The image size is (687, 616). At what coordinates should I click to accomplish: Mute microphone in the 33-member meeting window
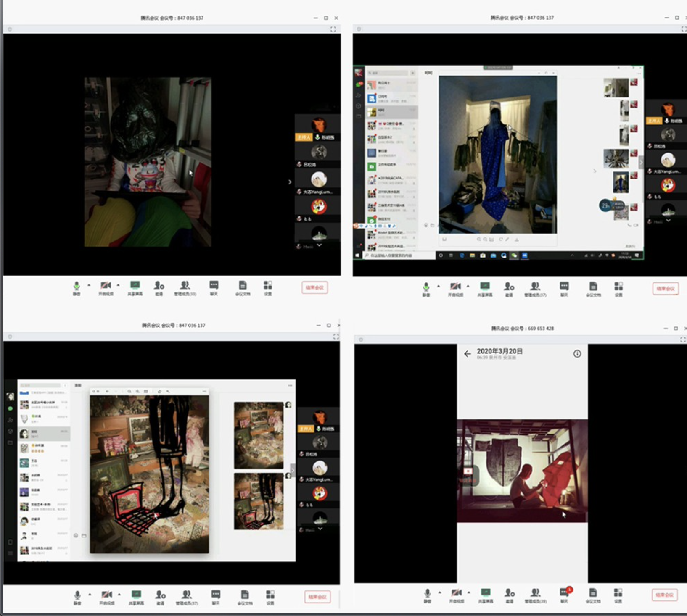coord(77,289)
